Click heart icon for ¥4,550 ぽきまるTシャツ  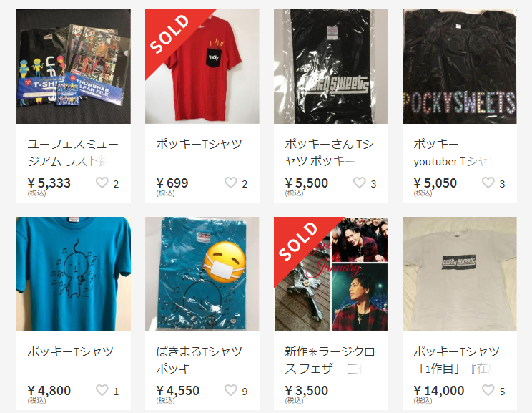click(231, 390)
